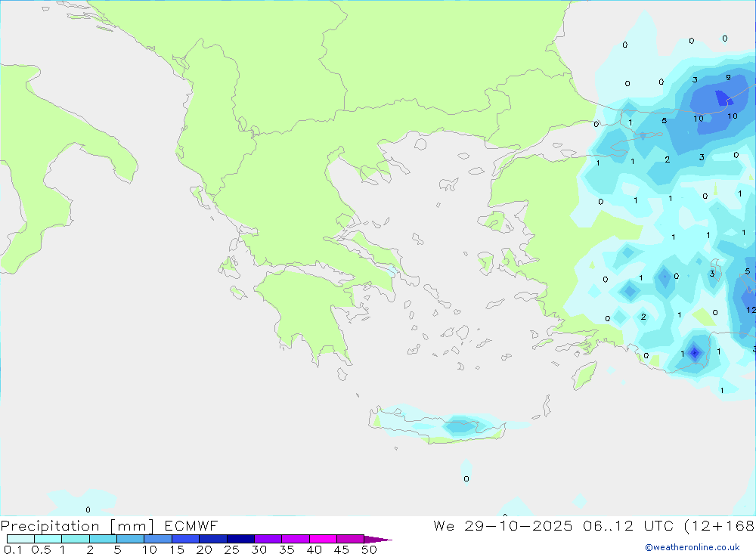Open the weatheronline.co.uk copyright link
The height and width of the screenshot is (554, 756).
(692, 547)
